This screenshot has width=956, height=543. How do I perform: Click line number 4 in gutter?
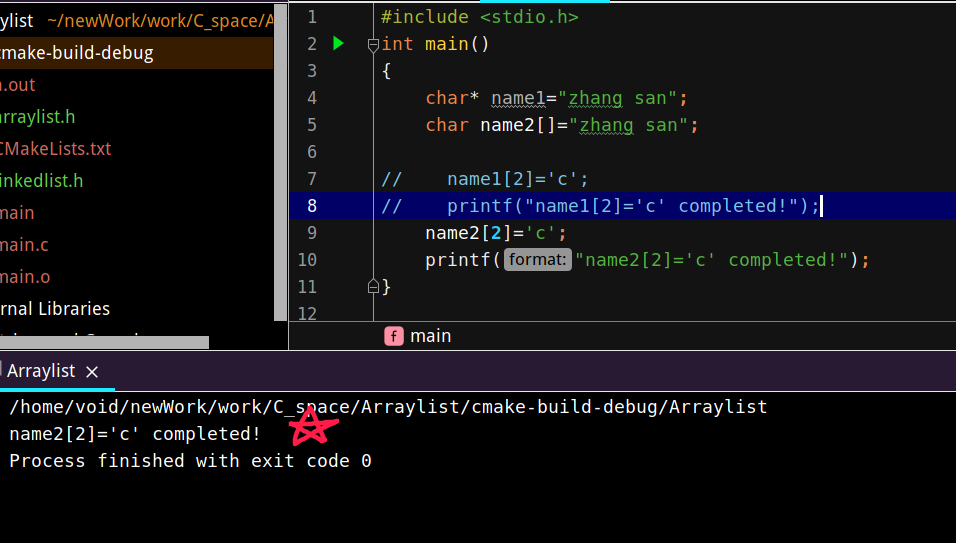[312, 98]
